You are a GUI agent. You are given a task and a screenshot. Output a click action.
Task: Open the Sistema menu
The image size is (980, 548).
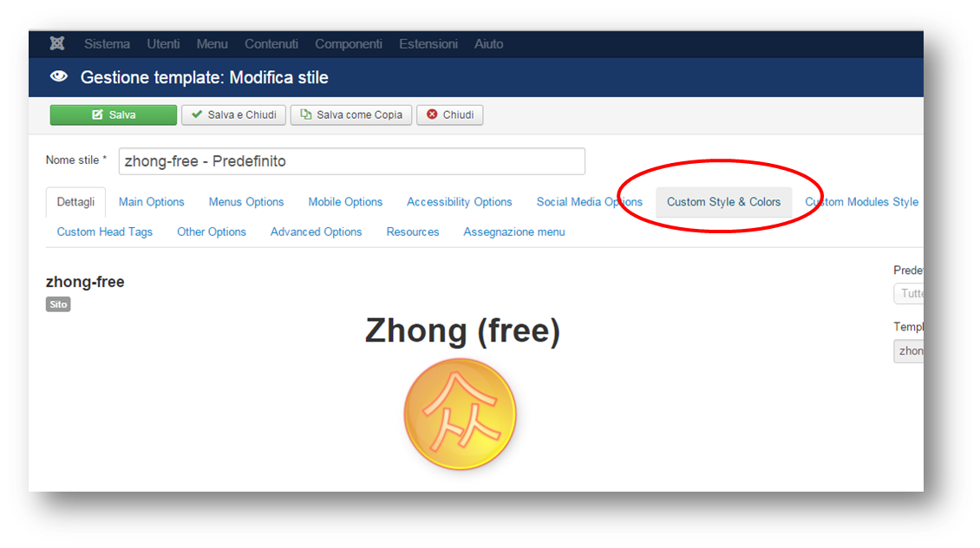(107, 43)
